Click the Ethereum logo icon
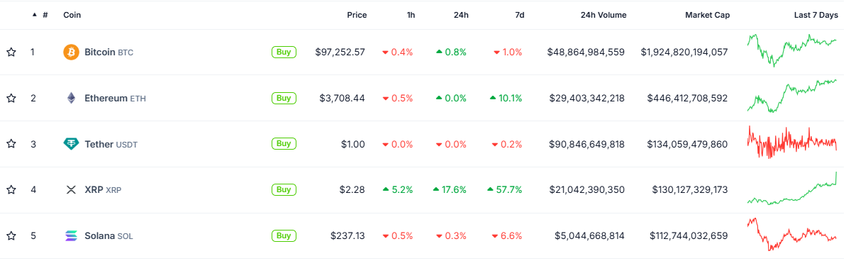The image size is (868, 261). pos(71,98)
